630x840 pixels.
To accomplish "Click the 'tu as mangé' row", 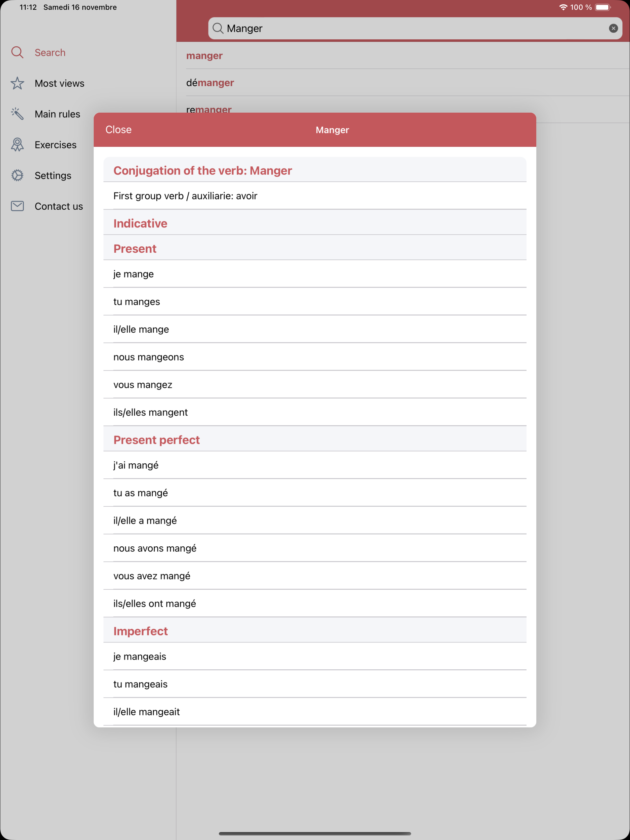I will (315, 493).
